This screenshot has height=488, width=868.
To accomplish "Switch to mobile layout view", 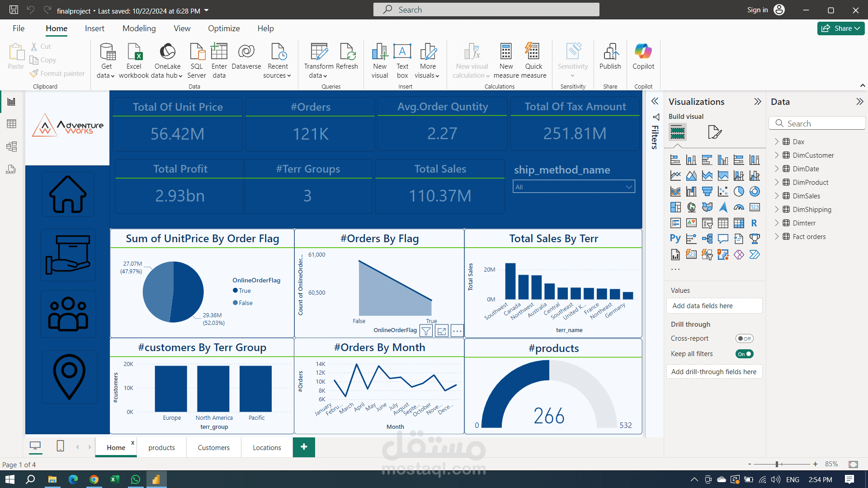I will coord(60,446).
